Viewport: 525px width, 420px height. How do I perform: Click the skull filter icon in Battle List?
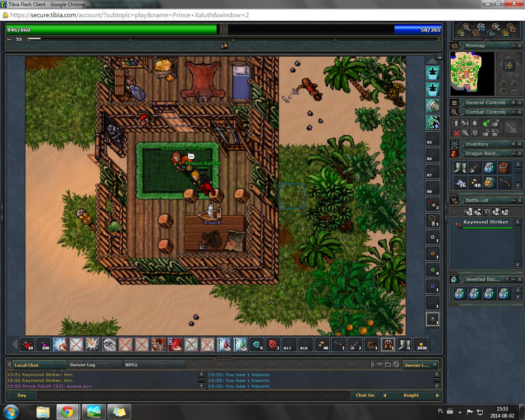(495, 212)
